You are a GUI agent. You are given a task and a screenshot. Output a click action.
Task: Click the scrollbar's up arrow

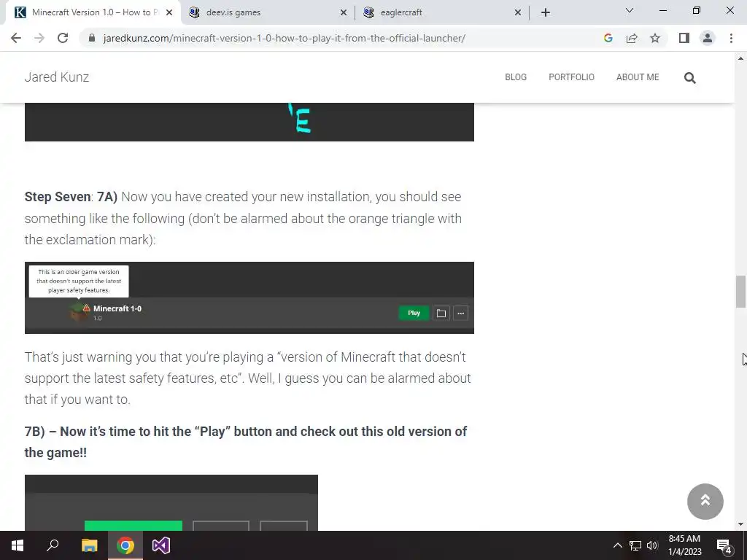point(740,58)
